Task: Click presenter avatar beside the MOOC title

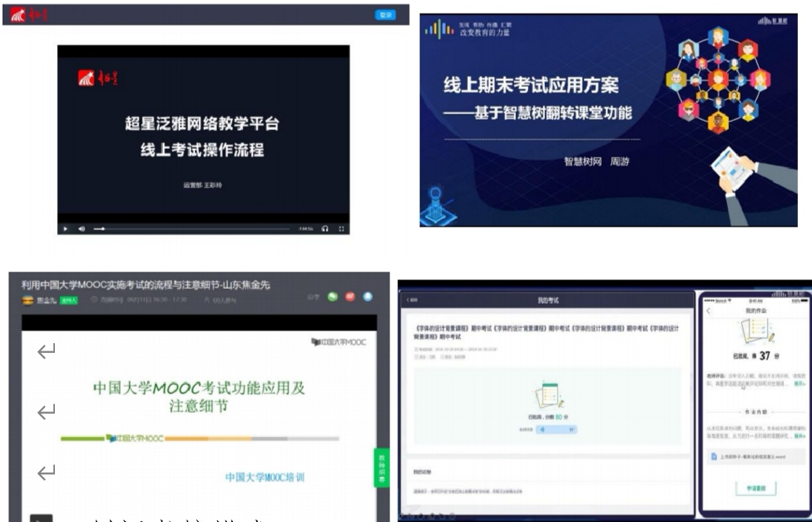Action: 27,300
